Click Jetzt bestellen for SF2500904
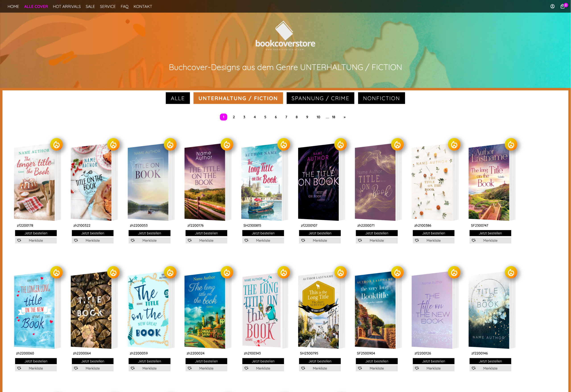The image size is (571, 392). (376, 361)
